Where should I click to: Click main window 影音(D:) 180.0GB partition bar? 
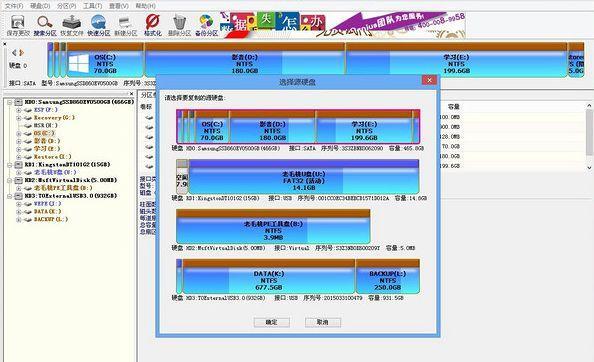click(245, 61)
